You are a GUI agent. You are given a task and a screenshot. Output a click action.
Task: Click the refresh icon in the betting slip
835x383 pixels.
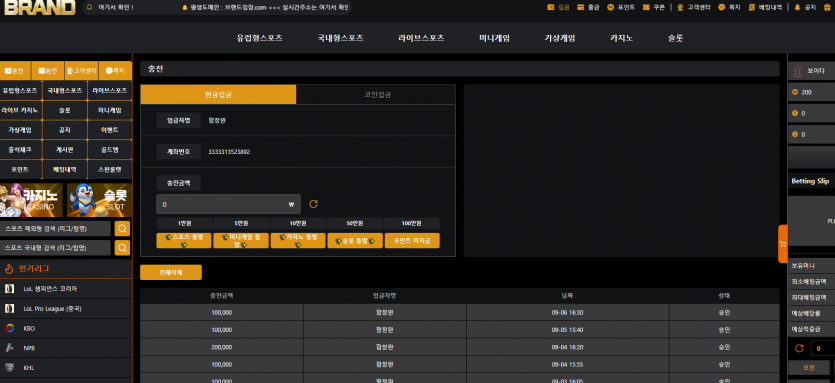799,348
